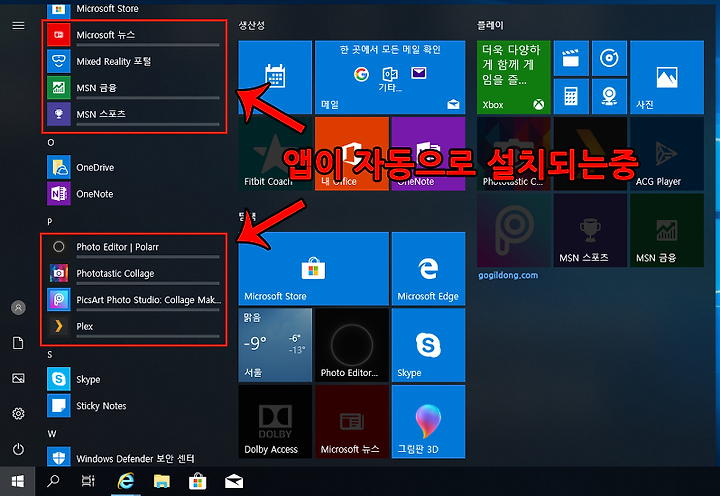
Task: Click the user account icon
Action: (18, 308)
